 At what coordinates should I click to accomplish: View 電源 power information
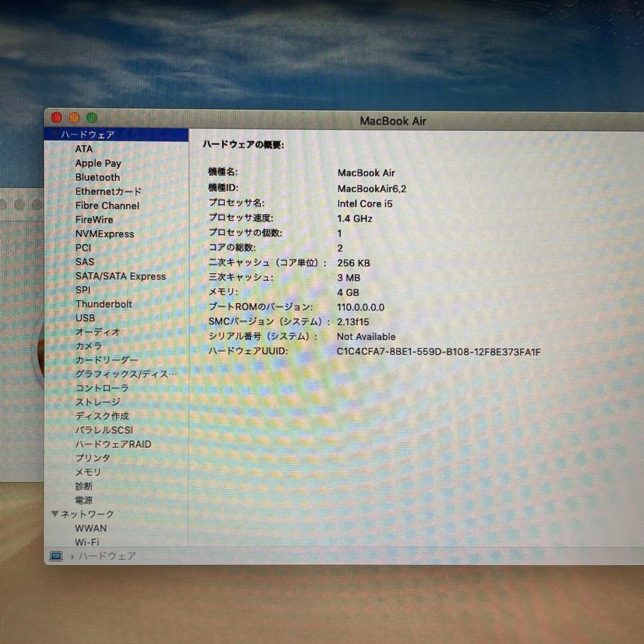(x=83, y=500)
